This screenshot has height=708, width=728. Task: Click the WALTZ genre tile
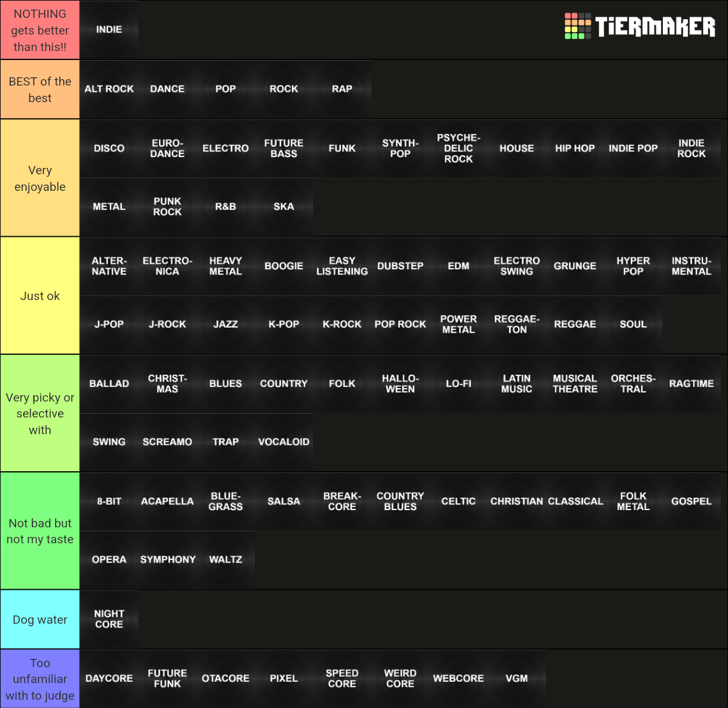point(225,559)
